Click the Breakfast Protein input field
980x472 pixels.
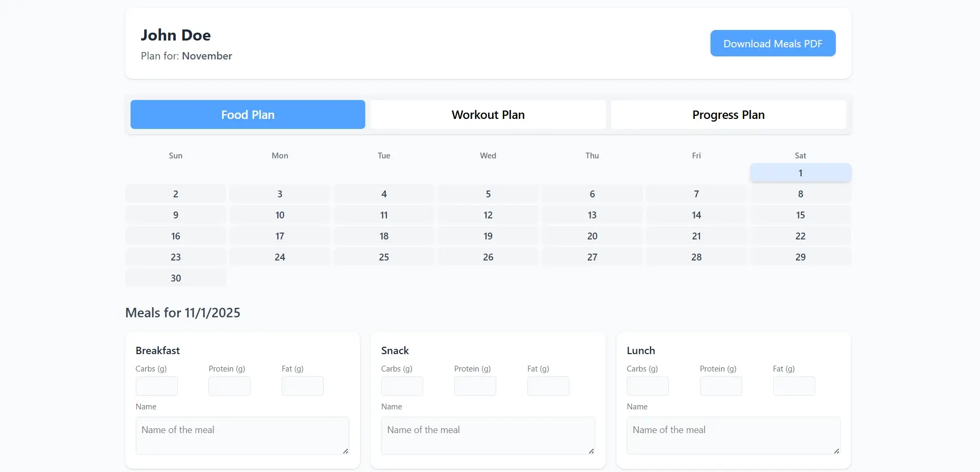coord(229,386)
